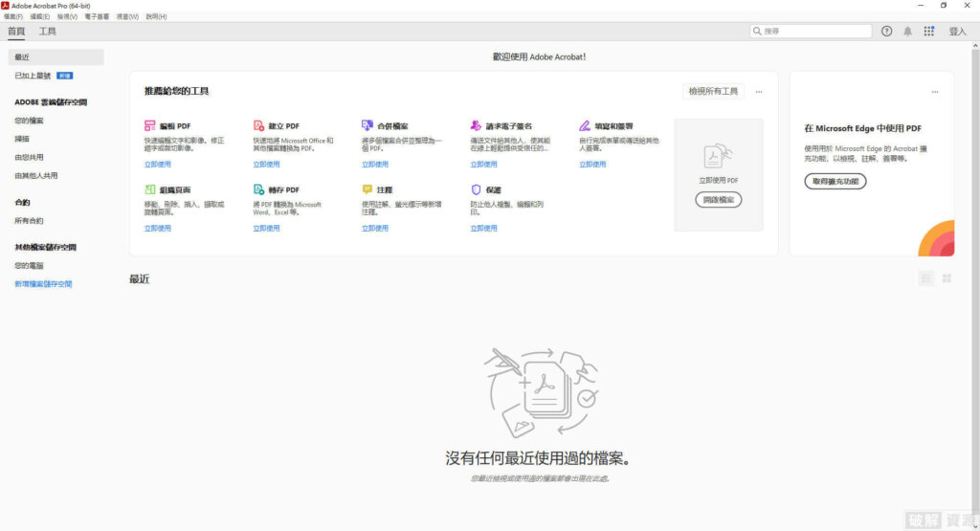Viewport: 980px width, 531px height.
Task: Click the 組織頁面 tool icon
Action: [149, 189]
